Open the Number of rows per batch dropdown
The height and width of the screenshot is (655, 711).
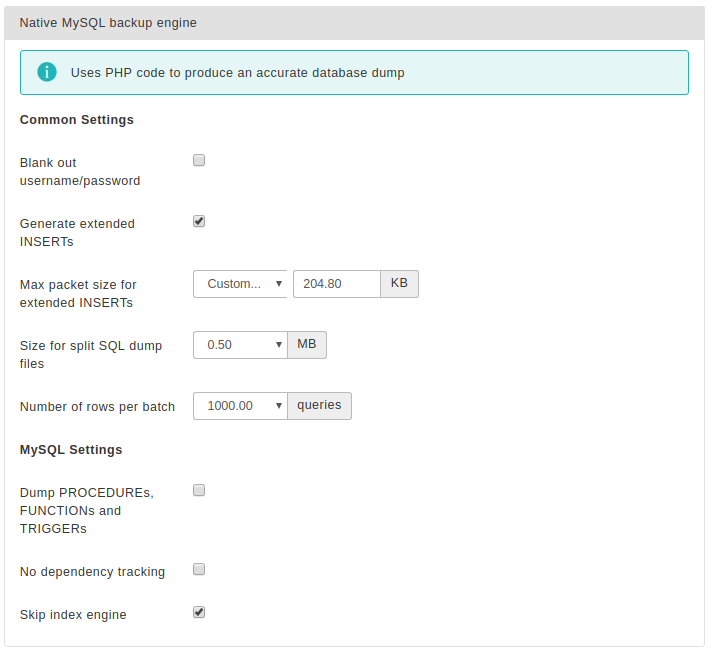click(240, 406)
